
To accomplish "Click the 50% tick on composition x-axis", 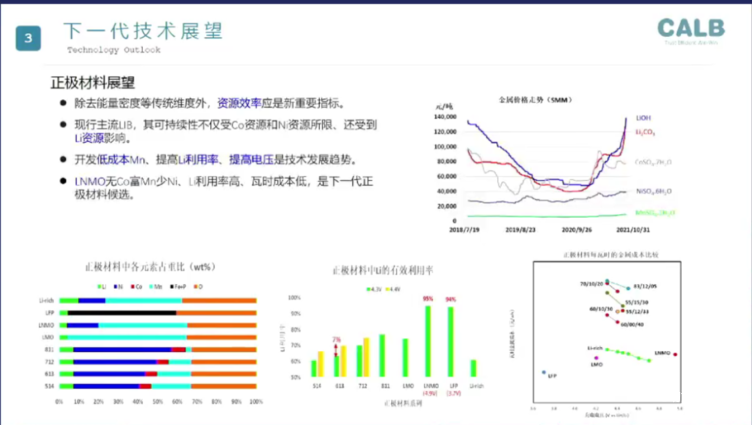I will coord(157,401).
